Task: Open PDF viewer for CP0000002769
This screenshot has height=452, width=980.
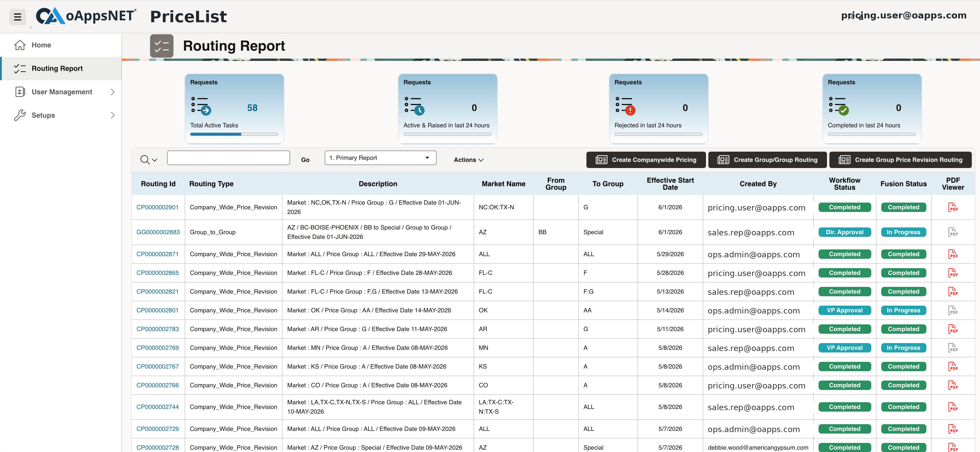Action: pos(953,348)
